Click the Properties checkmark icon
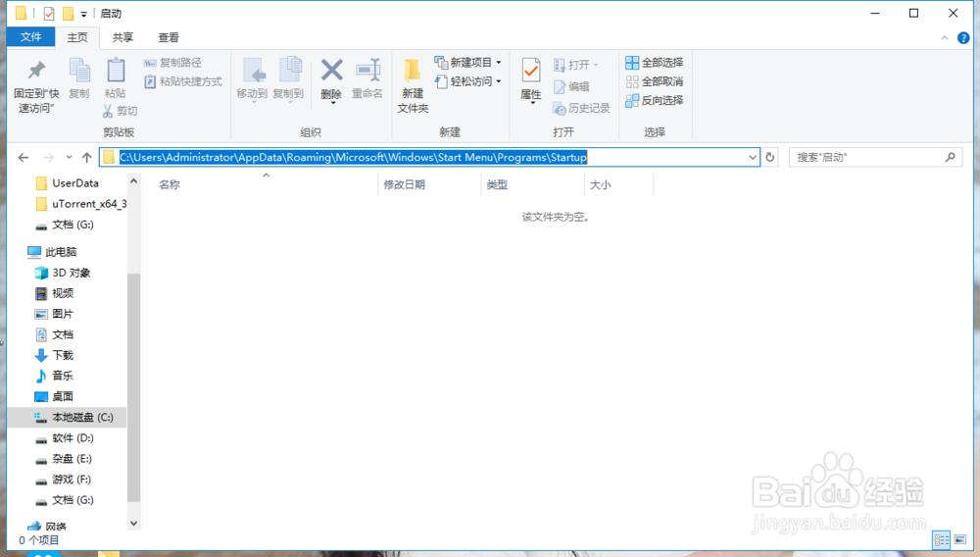This screenshot has width=980, height=557. 531,71
